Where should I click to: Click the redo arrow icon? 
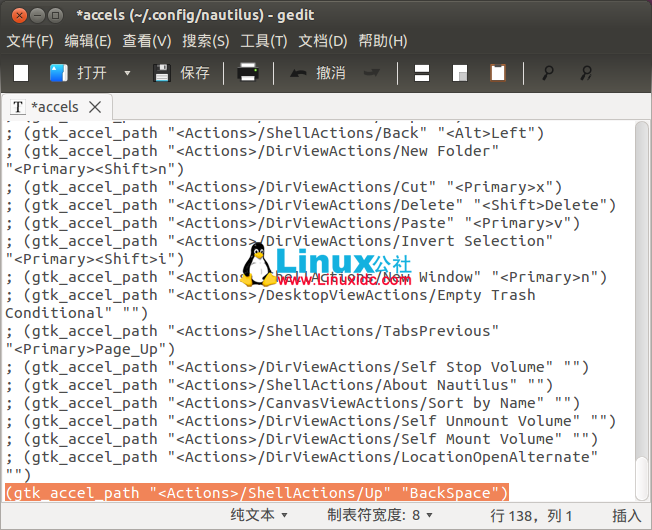point(371,73)
